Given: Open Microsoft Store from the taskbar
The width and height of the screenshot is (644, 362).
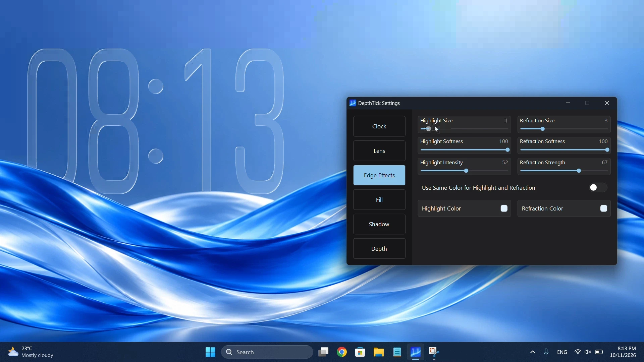Looking at the screenshot, I should [361, 352].
